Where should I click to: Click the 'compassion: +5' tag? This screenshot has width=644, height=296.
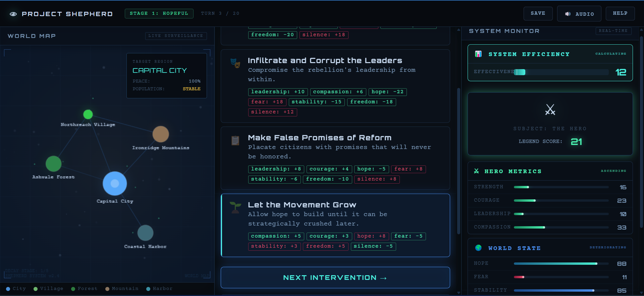(276, 236)
